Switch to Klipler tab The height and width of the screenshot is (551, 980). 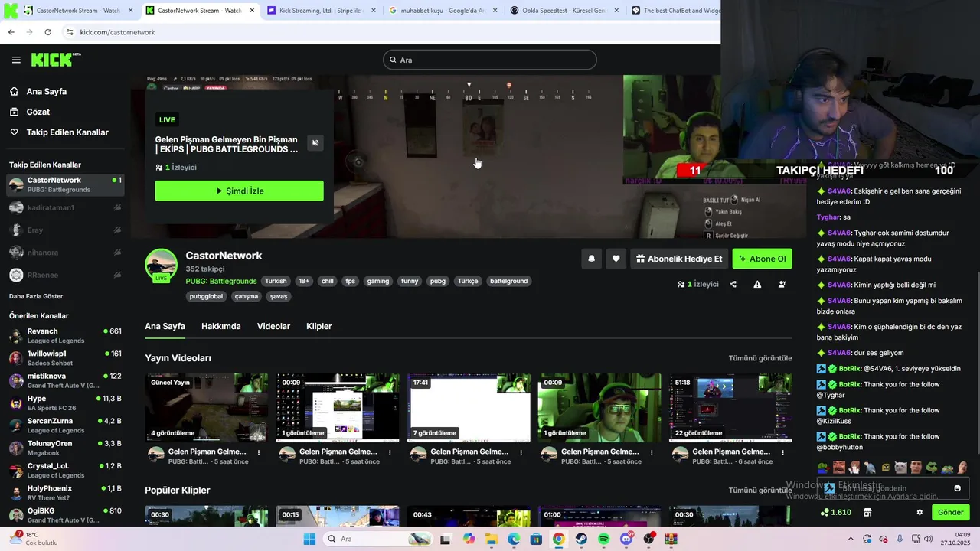(x=318, y=326)
